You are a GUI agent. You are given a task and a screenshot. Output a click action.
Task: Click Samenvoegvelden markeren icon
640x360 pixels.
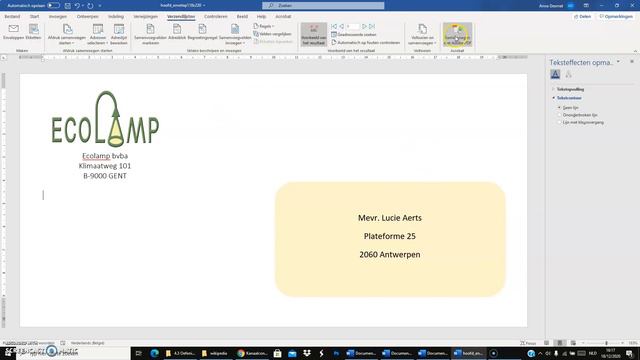tap(150, 34)
